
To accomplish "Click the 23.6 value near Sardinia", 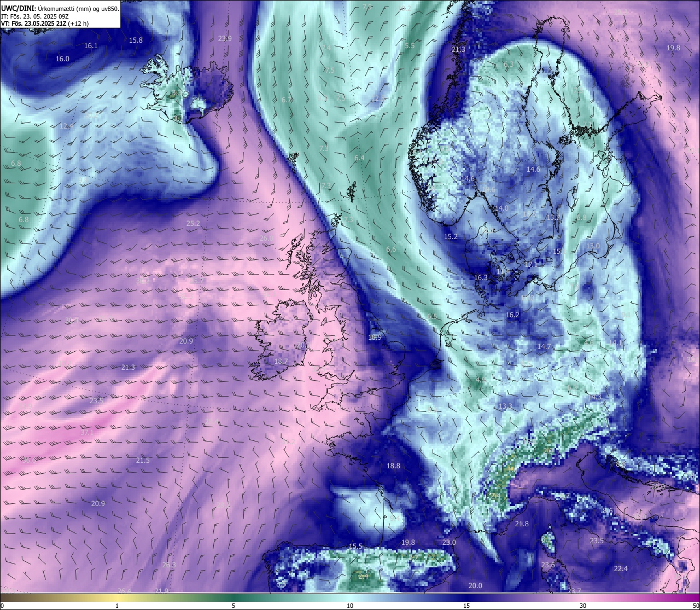I will 548,565.
